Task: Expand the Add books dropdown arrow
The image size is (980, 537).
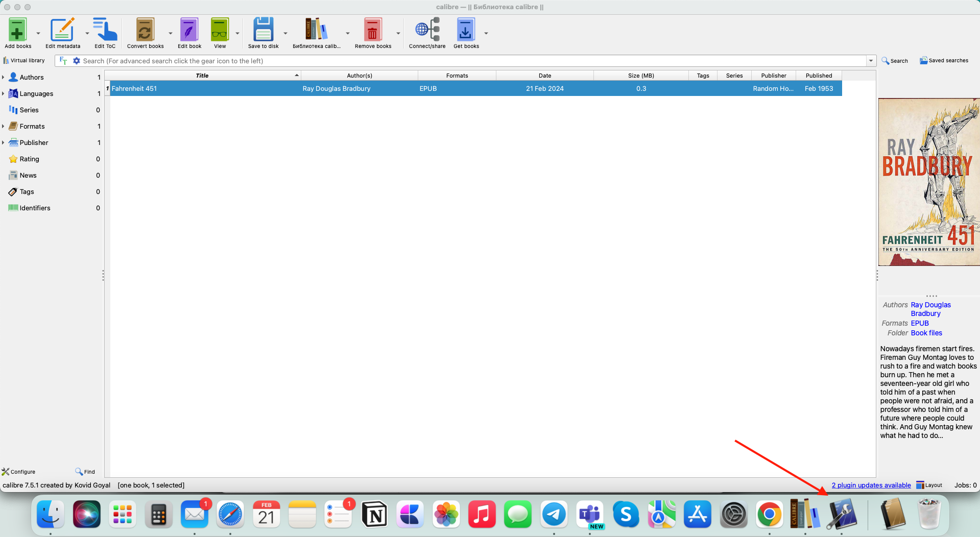Action: (38, 34)
